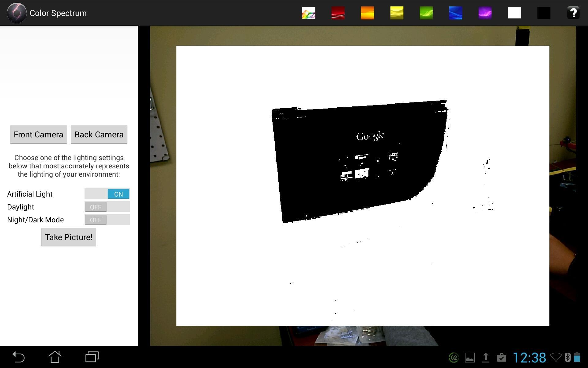Open the battery 62 notification icon
This screenshot has width=588, height=368.
pyautogui.click(x=454, y=358)
